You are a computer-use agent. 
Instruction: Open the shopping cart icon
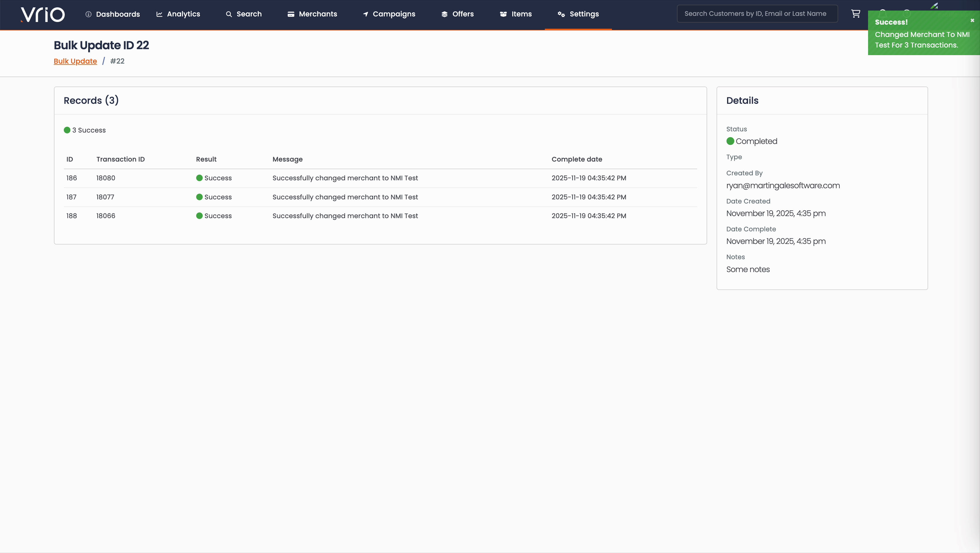[856, 14]
